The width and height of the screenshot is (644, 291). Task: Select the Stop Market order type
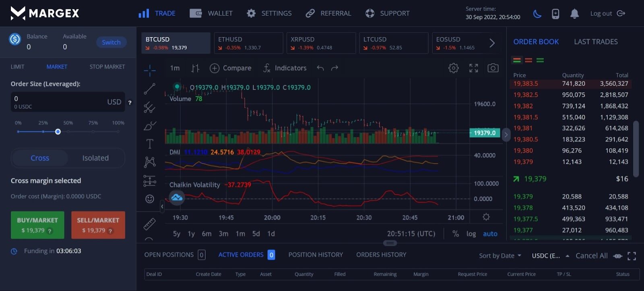pyautogui.click(x=107, y=67)
